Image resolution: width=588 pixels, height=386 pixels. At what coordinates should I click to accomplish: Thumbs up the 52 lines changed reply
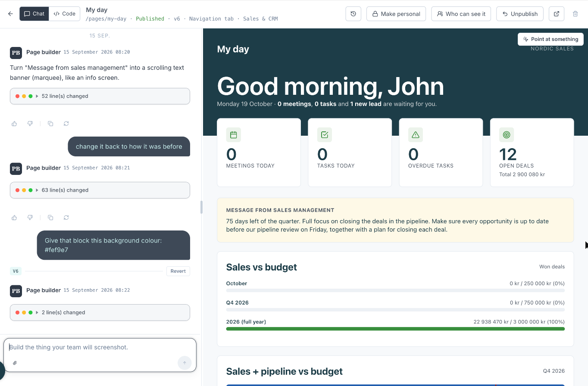(14, 124)
